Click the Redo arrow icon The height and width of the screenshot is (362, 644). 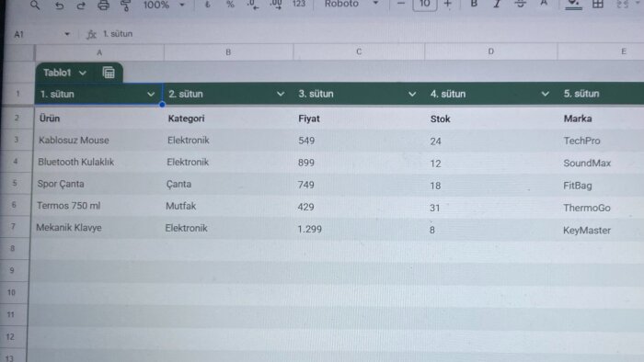81,6
